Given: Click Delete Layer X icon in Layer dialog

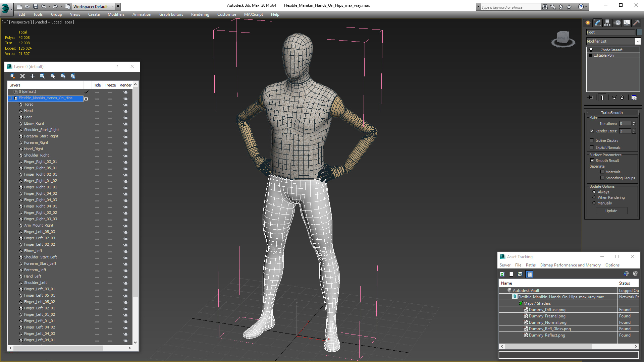Looking at the screenshot, I should coord(22,76).
